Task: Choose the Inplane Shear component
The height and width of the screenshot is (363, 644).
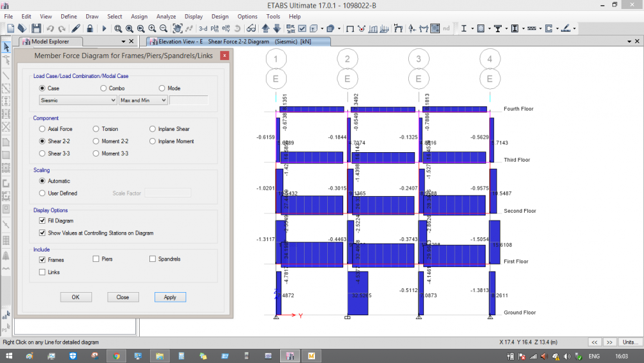Action: coord(153,129)
